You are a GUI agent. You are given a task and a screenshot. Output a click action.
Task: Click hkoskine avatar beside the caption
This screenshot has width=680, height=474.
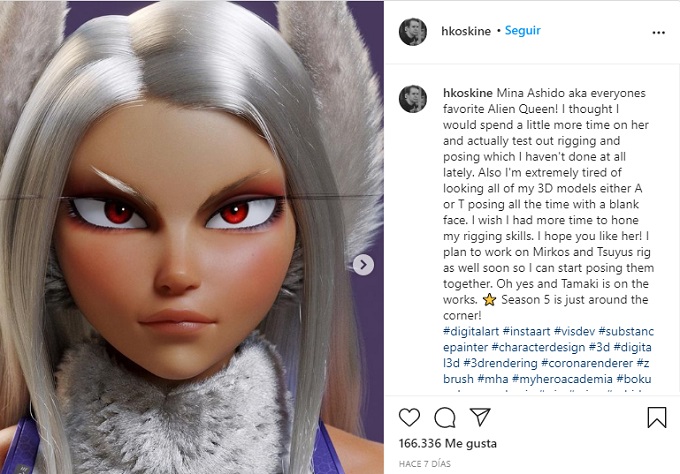[x=413, y=99]
